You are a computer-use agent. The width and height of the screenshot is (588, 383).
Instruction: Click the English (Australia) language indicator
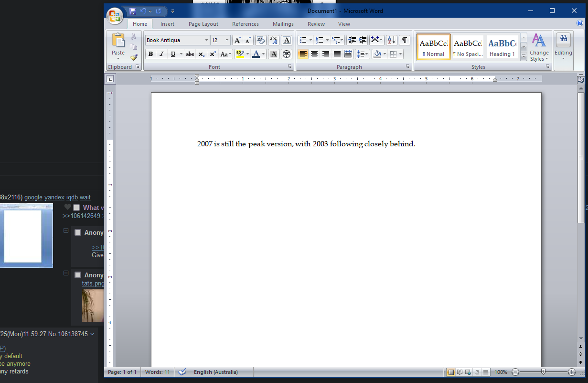point(215,372)
